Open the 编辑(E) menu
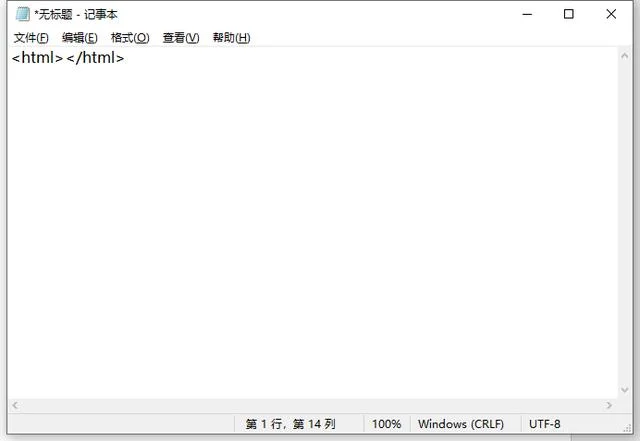Viewport: 640px width, 441px height. click(80, 38)
